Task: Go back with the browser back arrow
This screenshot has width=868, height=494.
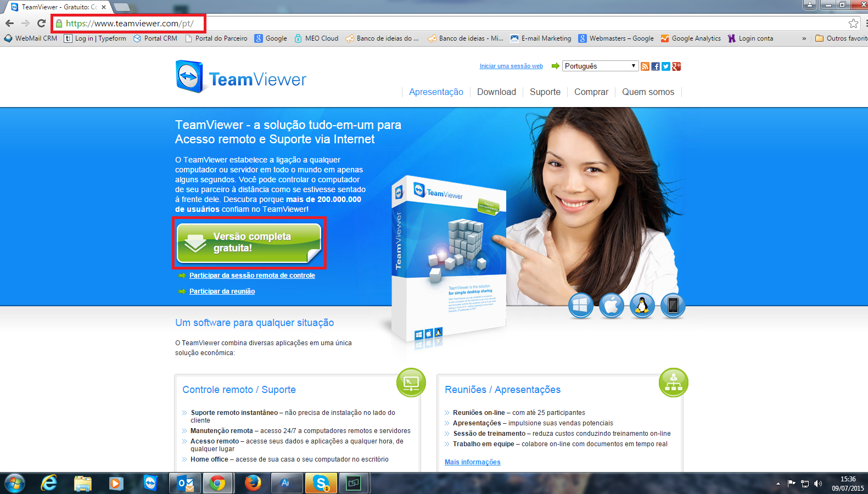Action: click(x=9, y=23)
